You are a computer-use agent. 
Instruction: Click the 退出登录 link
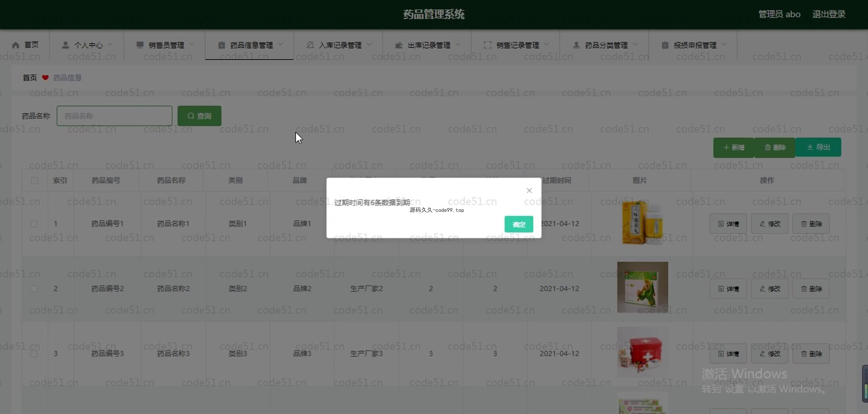829,14
